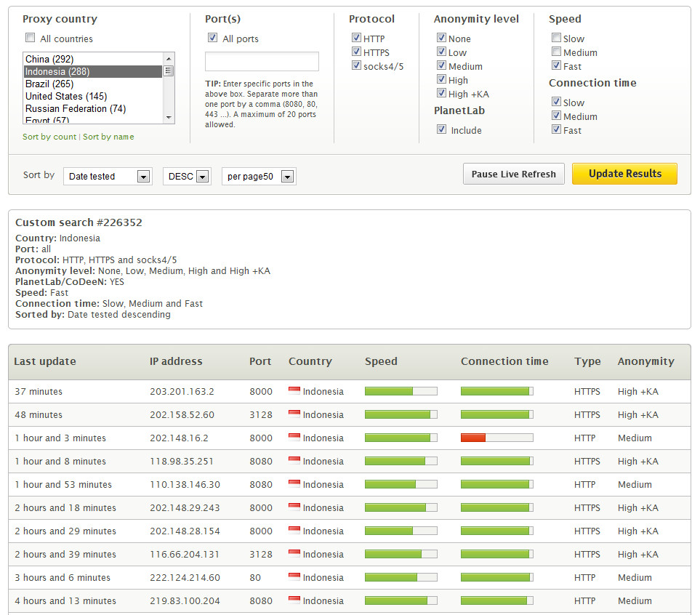Click flag icon next to 219.83.100.204
700x615 pixels.
point(294,599)
